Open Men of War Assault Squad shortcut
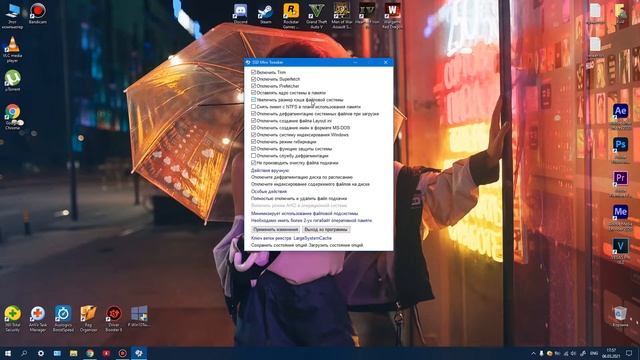 pyautogui.click(x=342, y=16)
